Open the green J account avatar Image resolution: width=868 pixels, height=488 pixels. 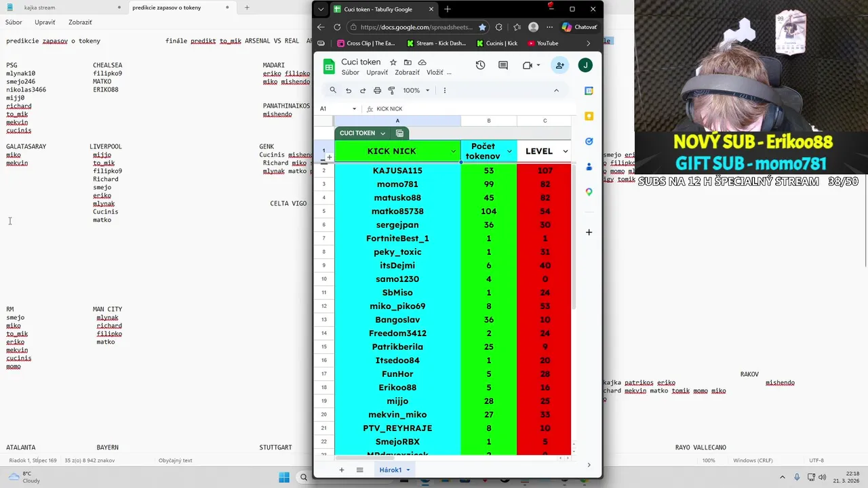click(x=585, y=65)
